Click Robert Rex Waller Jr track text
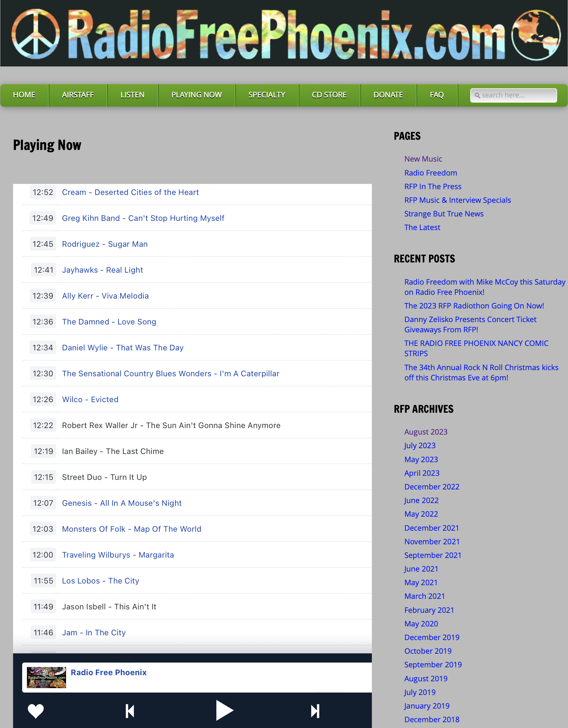Viewport: 568px width, 728px height. click(x=171, y=425)
